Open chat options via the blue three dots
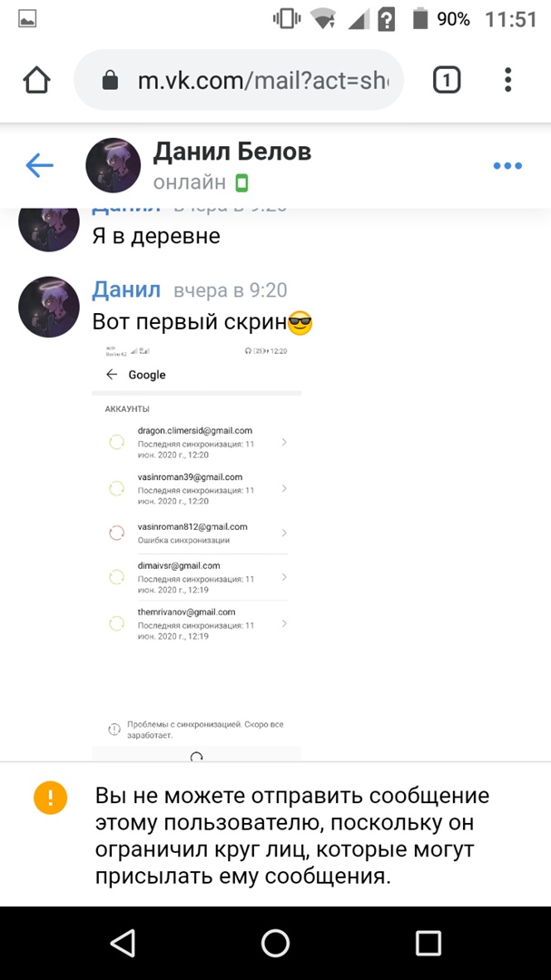 pos(507,166)
